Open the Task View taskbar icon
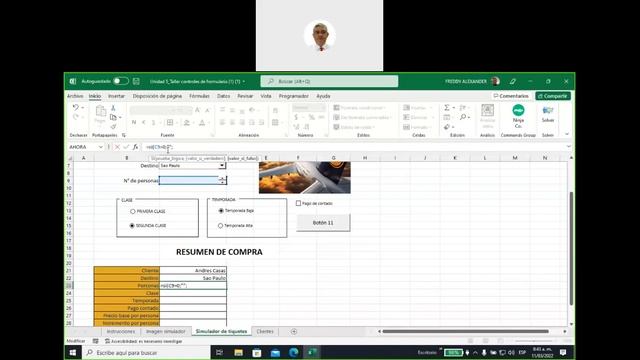Image resolution: width=640 pixels, height=360 pixels. pyautogui.click(x=219, y=352)
